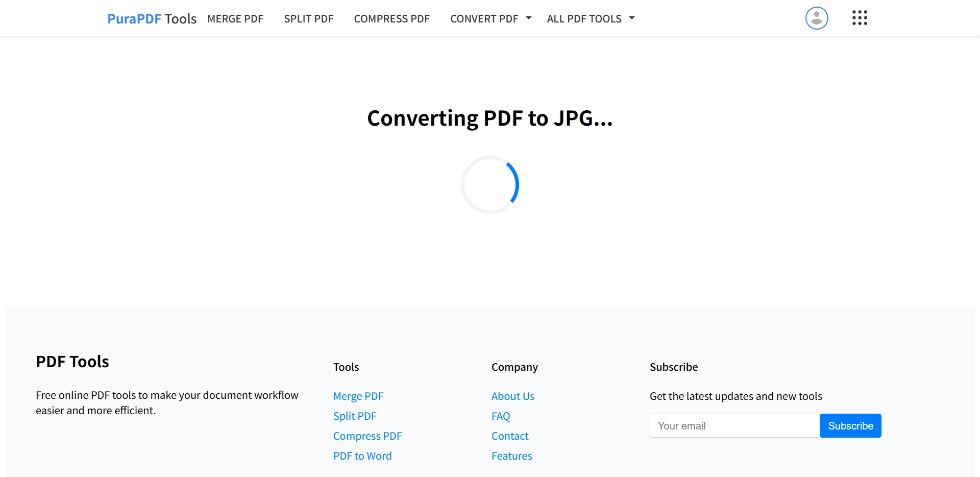
Task: Click the PuraPDF Tools logo
Action: (152, 18)
